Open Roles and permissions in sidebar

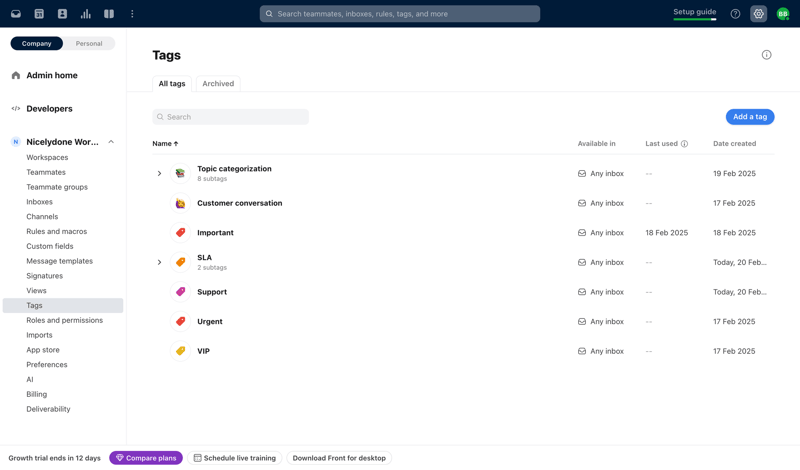coord(65,320)
